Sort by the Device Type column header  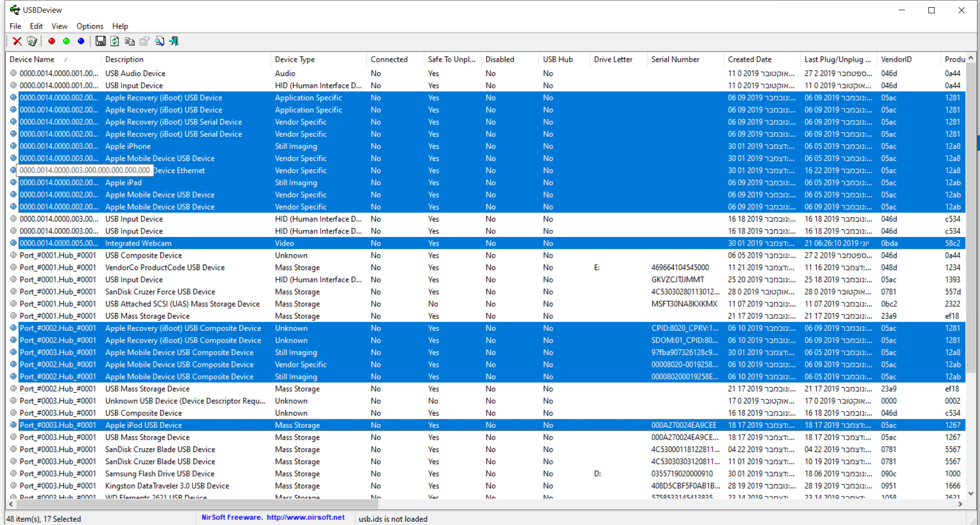pyautogui.click(x=318, y=59)
